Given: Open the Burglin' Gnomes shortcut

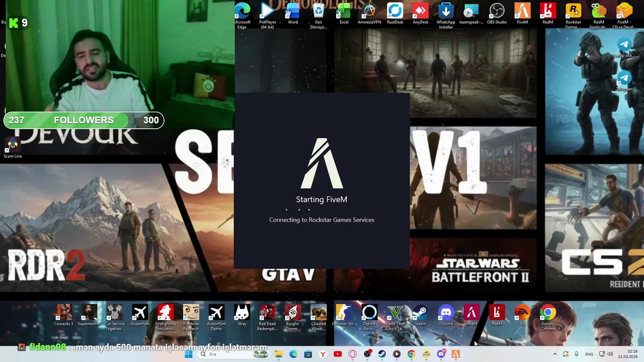Looking at the screenshot, I should point(293,317).
